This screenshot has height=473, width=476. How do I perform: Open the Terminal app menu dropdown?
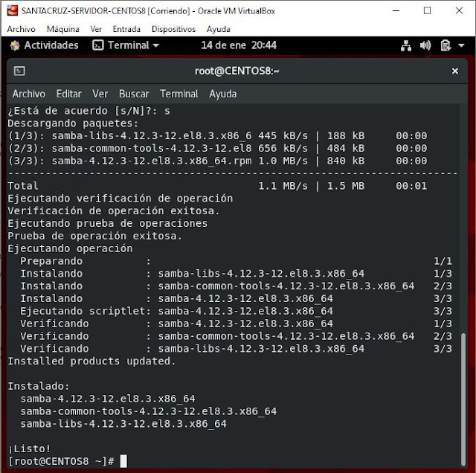point(126,45)
